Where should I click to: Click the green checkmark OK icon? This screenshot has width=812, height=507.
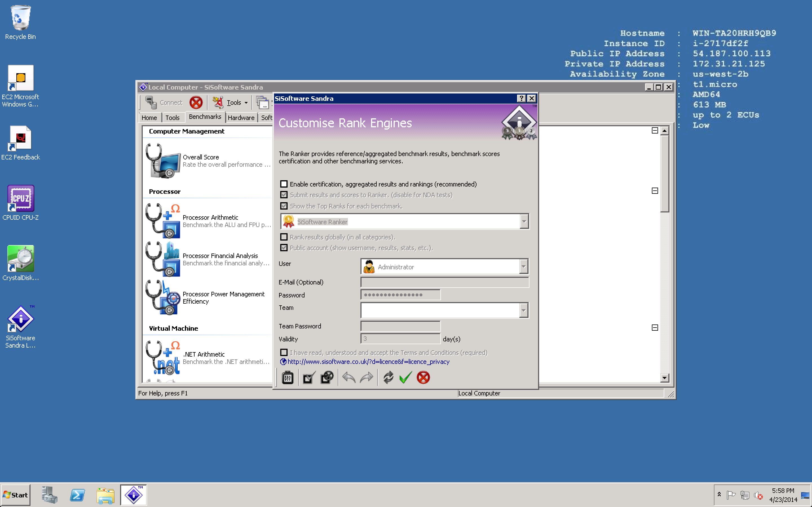(x=405, y=377)
